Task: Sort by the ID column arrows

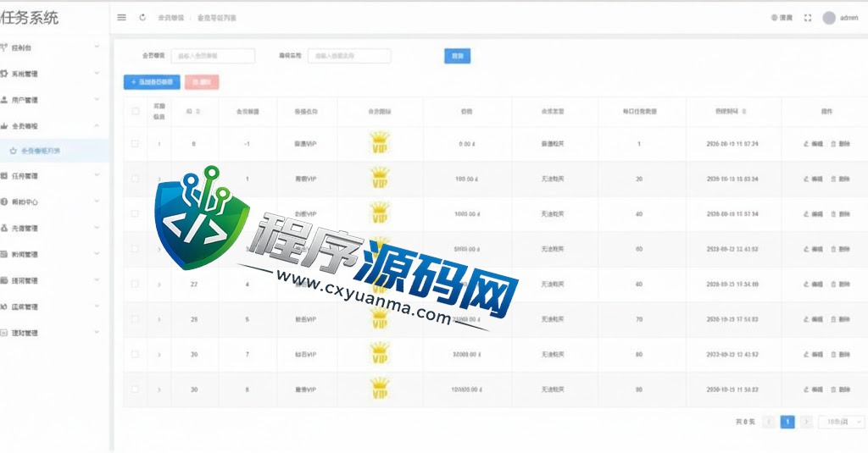Action: point(198,112)
